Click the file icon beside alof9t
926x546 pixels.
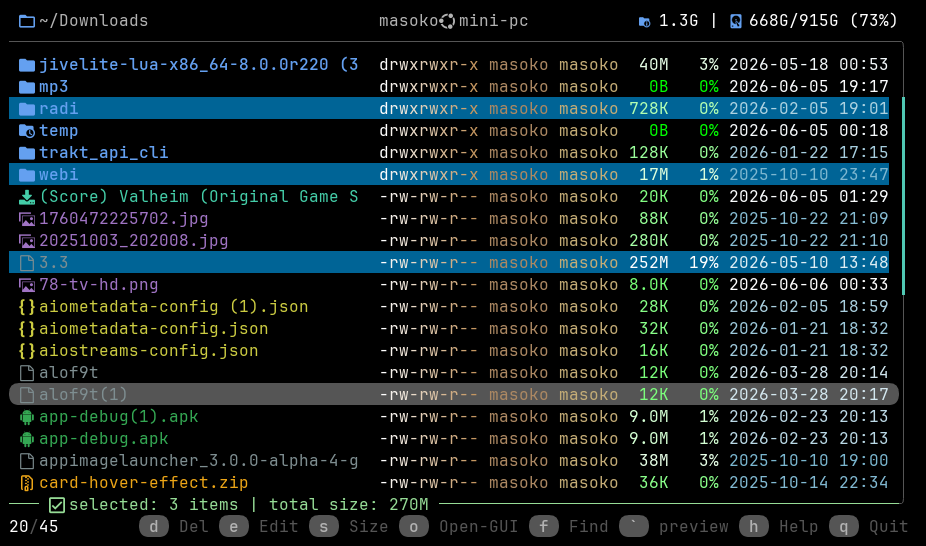coord(27,373)
